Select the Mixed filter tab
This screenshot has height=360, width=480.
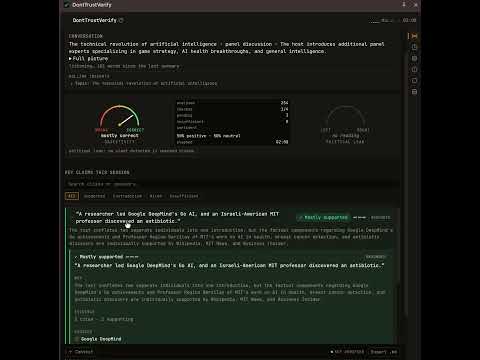[156, 196]
